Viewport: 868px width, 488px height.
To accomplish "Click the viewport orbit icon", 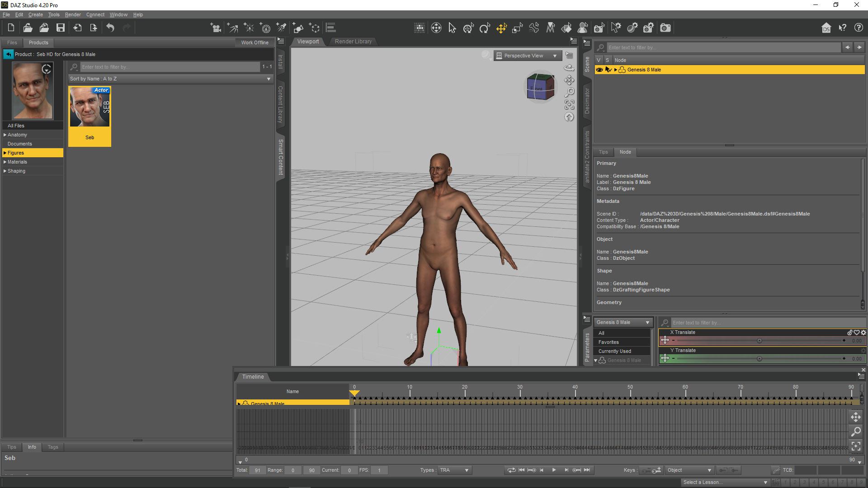I will 569,68.
